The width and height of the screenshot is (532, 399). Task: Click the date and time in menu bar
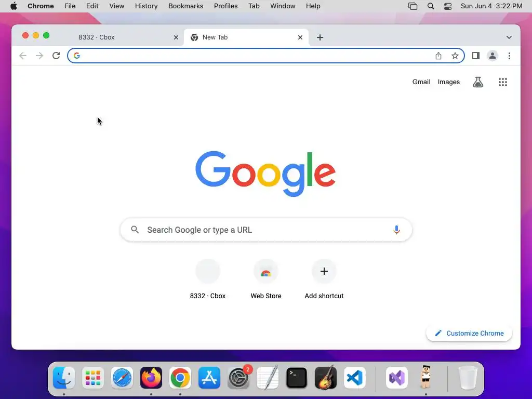pyautogui.click(x=491, y=6)
